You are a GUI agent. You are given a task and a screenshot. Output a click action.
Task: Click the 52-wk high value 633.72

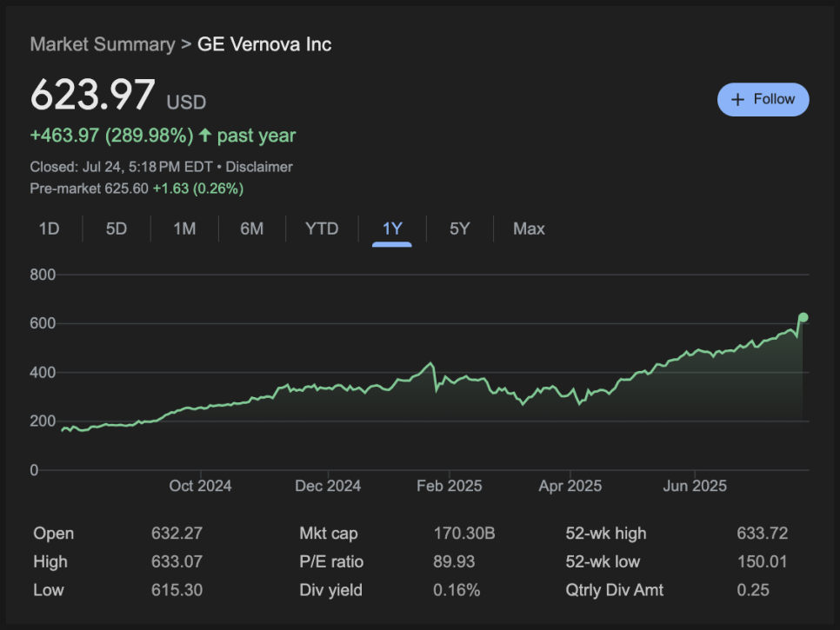(x=763, y=534)
